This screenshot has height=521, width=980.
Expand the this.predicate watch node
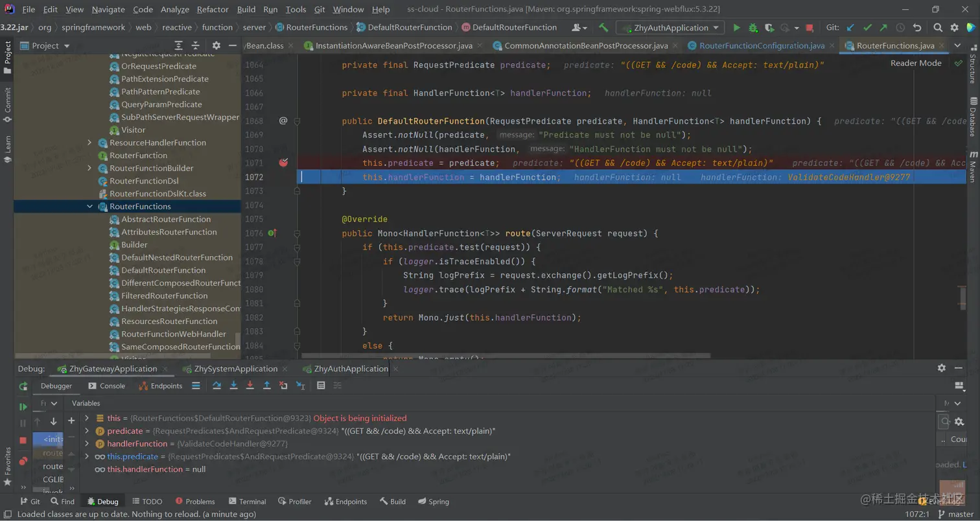point(86,457)
